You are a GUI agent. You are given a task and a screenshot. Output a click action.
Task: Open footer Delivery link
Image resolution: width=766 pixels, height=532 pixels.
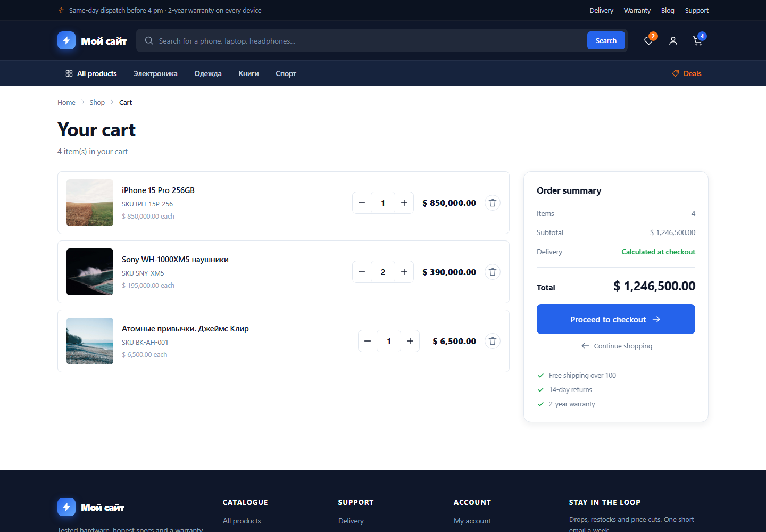pos(351,521)
